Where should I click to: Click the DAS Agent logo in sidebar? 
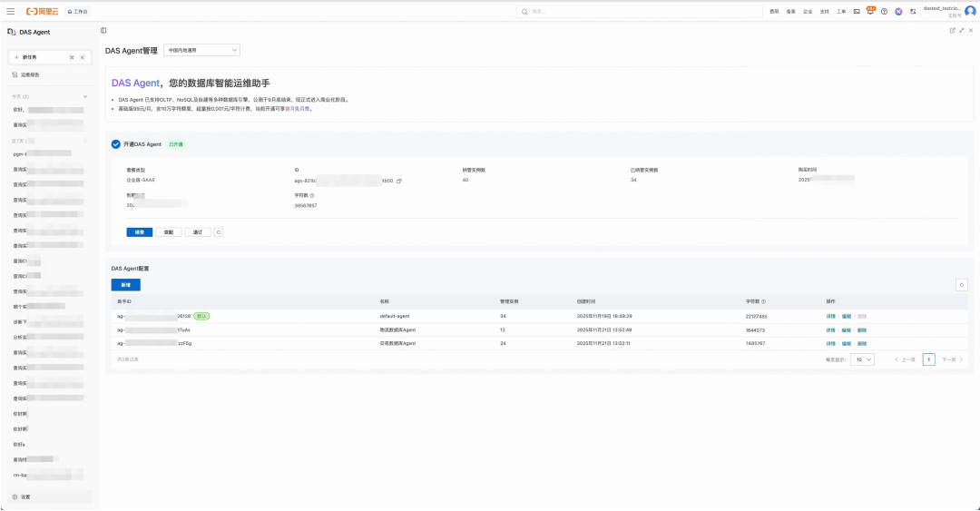tap(11, 32)
